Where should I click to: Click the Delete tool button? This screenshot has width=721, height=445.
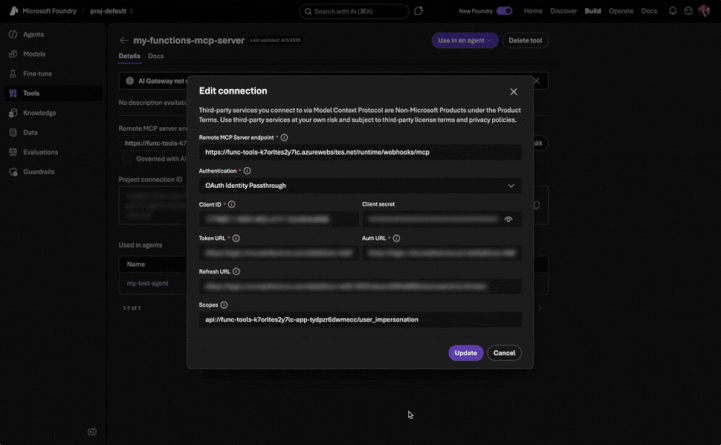(x=525, y=40)
